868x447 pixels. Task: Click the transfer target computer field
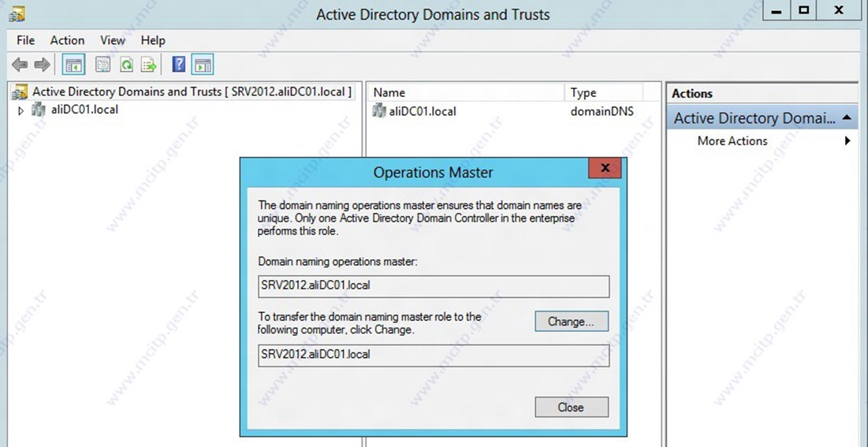[434, 355]
